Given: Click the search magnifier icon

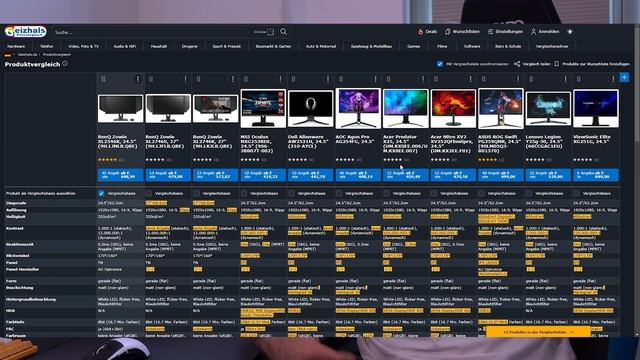Looking at the screenshot, I should (x=283, y=31).
